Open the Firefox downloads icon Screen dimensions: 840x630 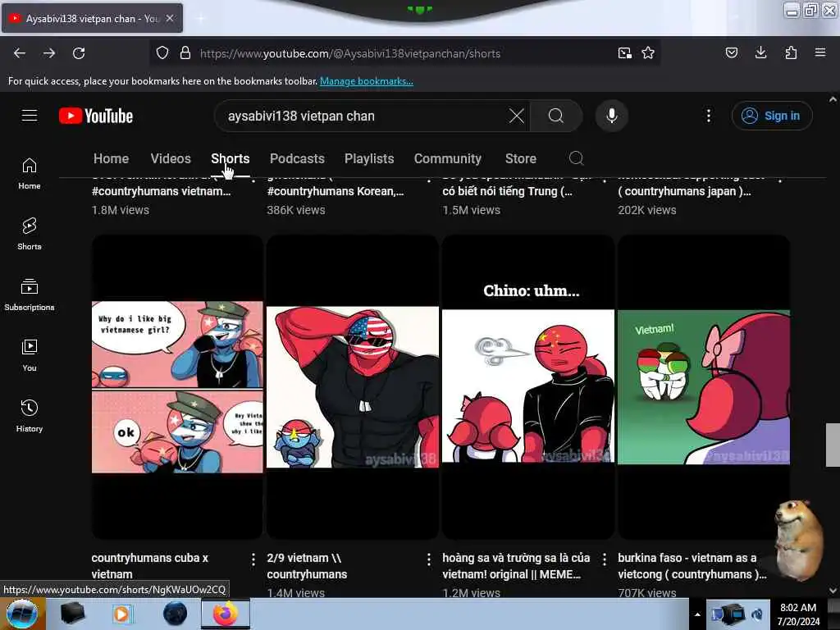coord(760,52)
